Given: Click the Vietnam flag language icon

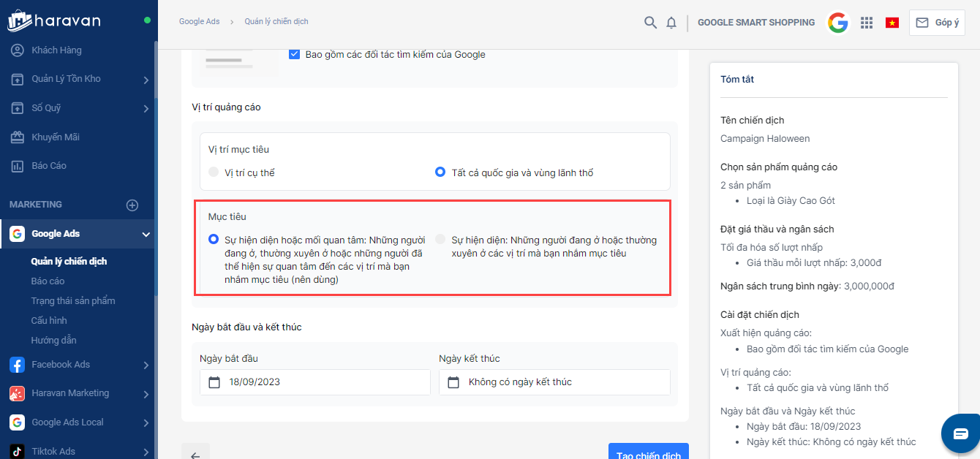Looking at the screenshot, I should click(x=892, y=23).
